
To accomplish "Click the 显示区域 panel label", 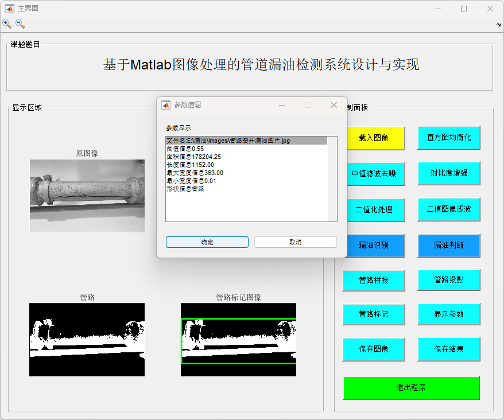I will (27, 108).
